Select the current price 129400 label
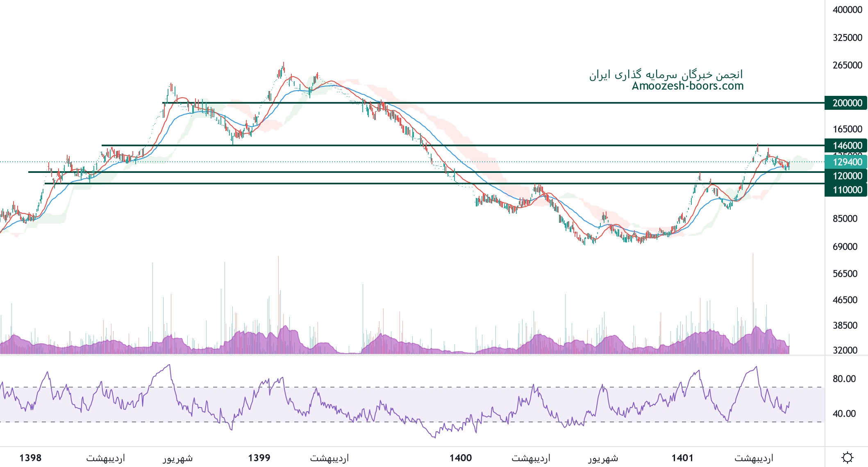 [x=847, y=162]
